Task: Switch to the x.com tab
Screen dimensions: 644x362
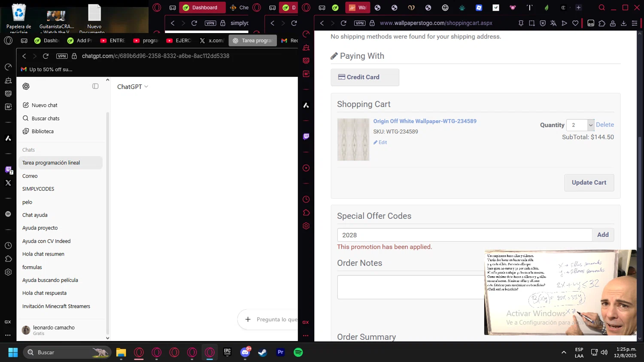Action: point(211,40)
